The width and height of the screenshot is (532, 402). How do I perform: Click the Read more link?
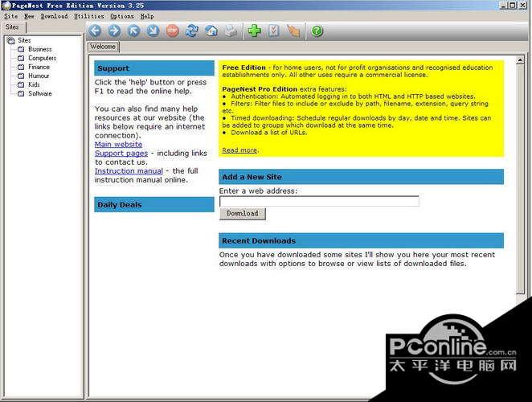[x=239, y=150]
